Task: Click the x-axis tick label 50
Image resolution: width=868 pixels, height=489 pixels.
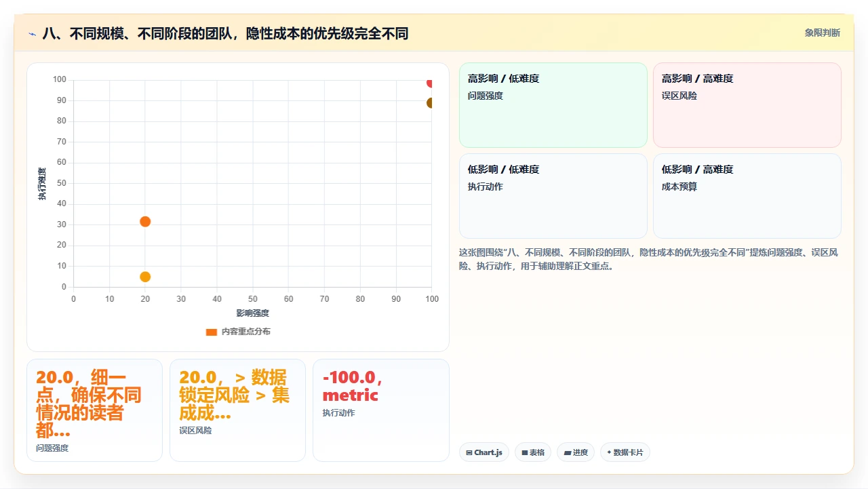Action: click(x=252, y=299)
